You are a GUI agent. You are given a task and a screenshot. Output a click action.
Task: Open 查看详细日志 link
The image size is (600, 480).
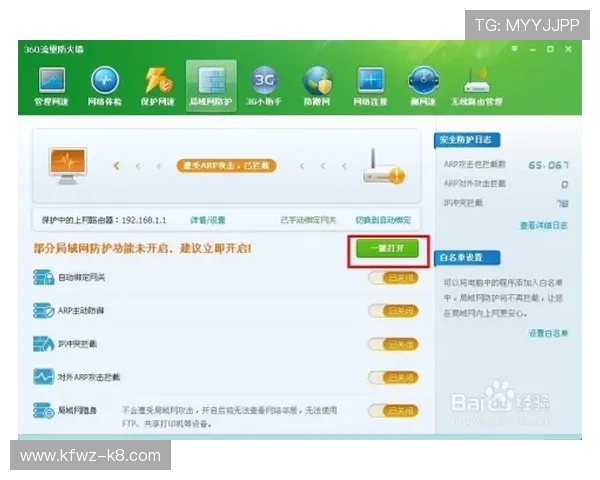click(x=543, y=225)
